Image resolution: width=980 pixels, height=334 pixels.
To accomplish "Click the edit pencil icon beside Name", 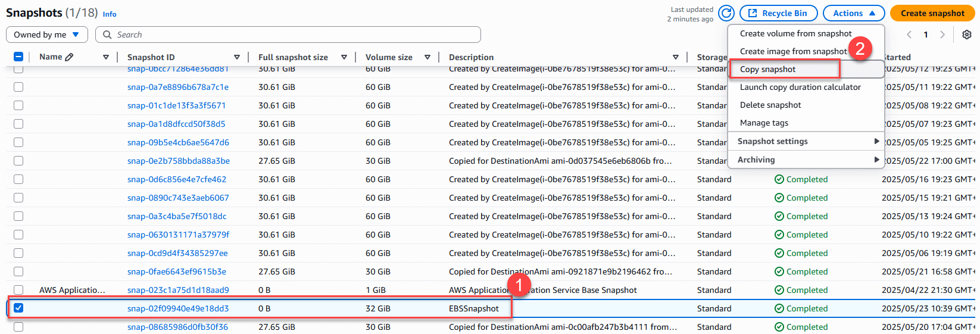I will [69, 57].
